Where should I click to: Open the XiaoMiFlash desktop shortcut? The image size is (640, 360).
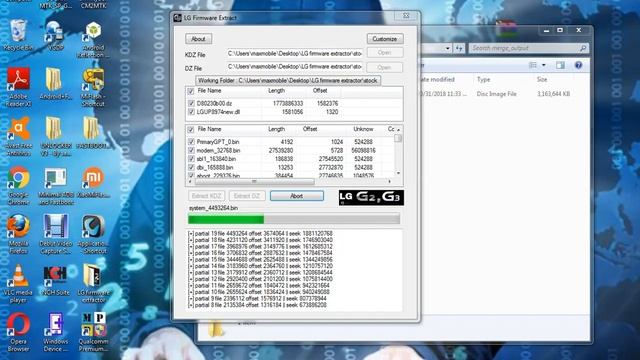(x=93, y=182)
